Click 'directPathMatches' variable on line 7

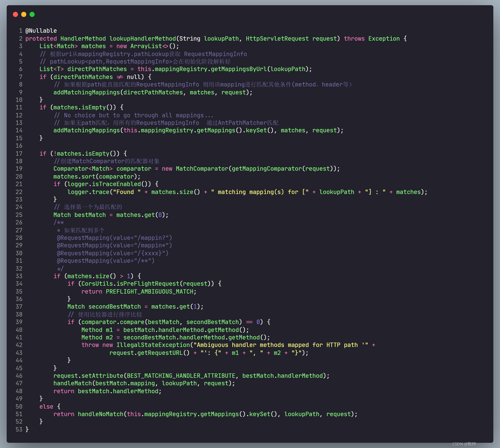click(x=83, y=77)
